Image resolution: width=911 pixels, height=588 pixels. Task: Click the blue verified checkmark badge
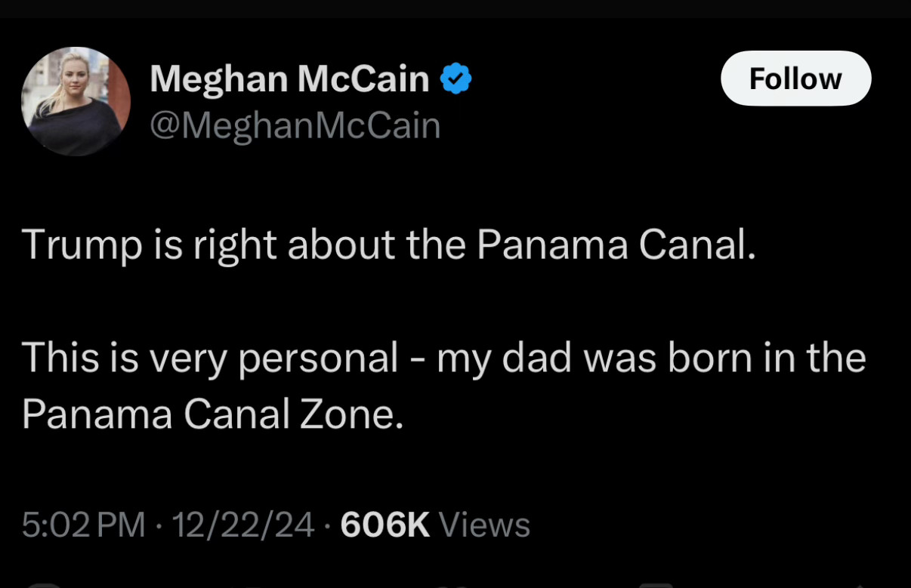coord(456,79)
